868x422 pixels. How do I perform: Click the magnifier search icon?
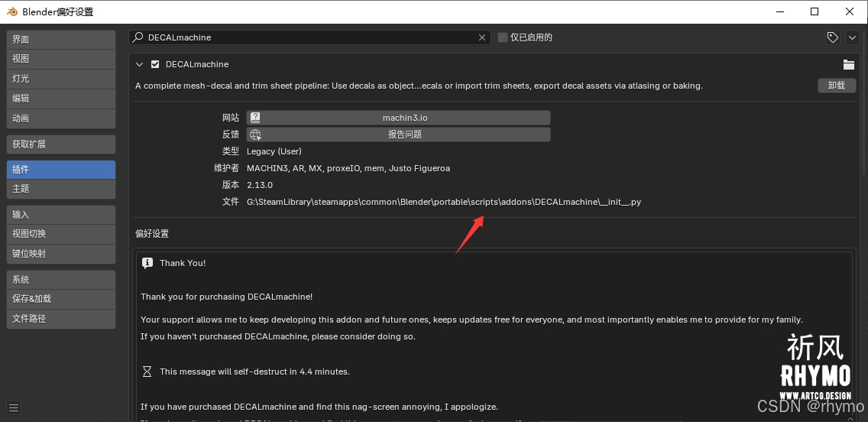click(x=138, y=37)
